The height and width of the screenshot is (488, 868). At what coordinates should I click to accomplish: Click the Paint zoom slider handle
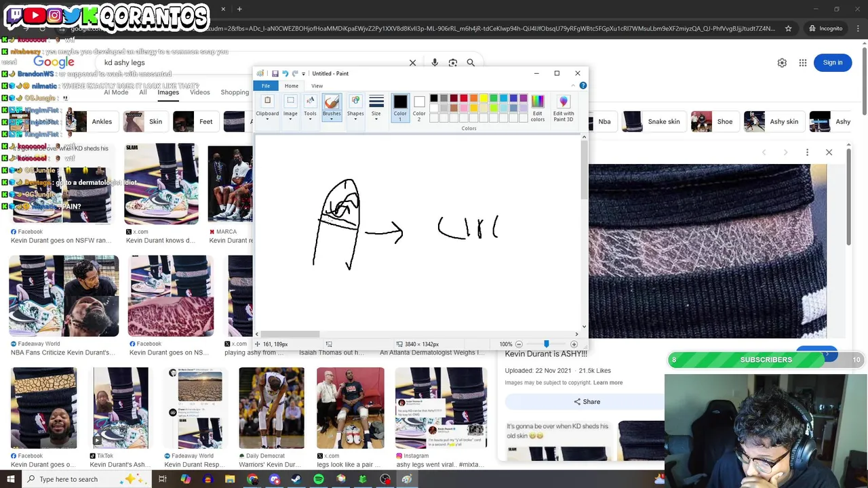pyautogui.click(x=547, y=344)
